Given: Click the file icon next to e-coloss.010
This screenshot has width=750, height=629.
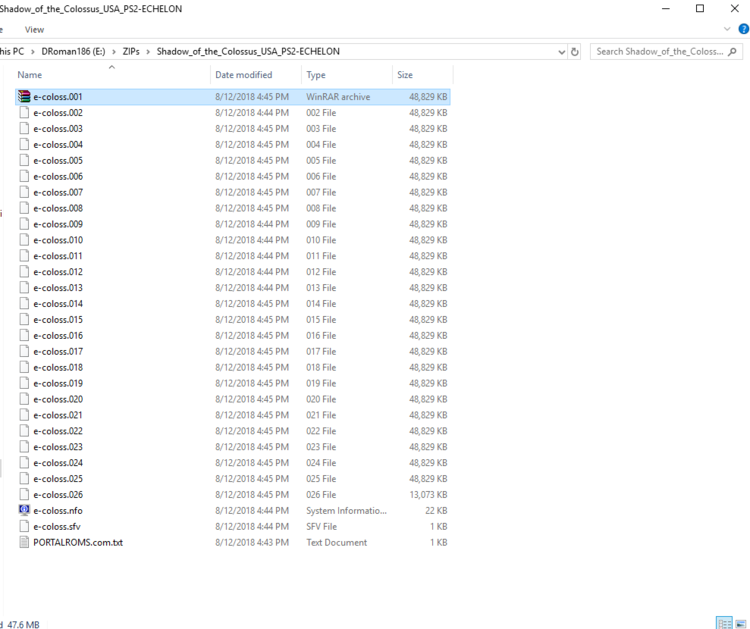Looking at the screenshot, I should click(x=24, y=240).
